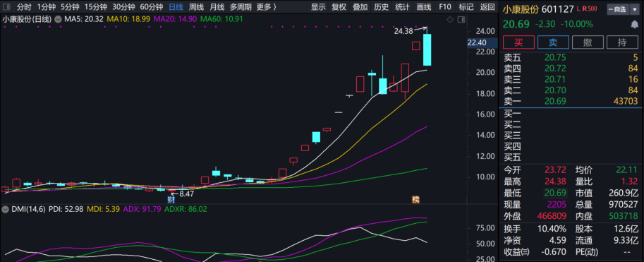
Task: Click the 8.47 low price annotation
Action: point(187,193)
